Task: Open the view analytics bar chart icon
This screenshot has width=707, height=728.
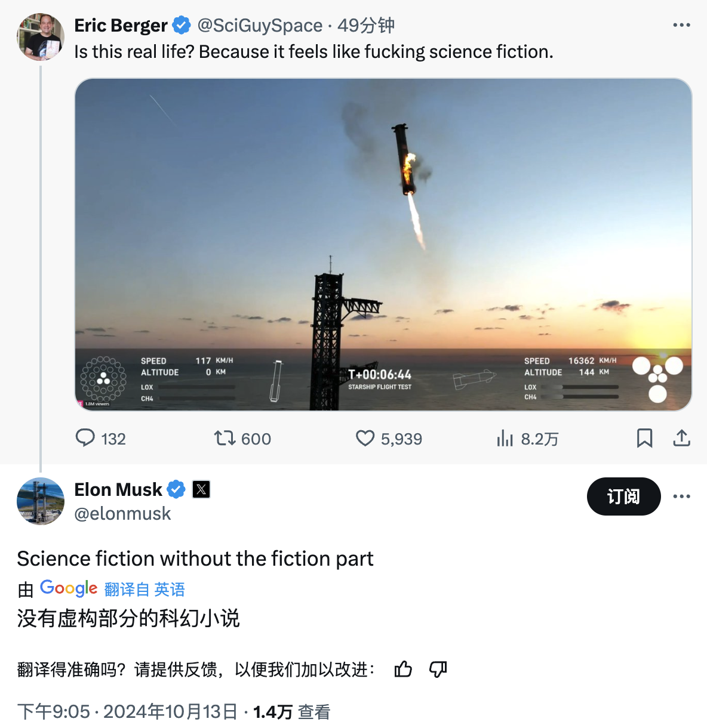Action: coord(505,439)
